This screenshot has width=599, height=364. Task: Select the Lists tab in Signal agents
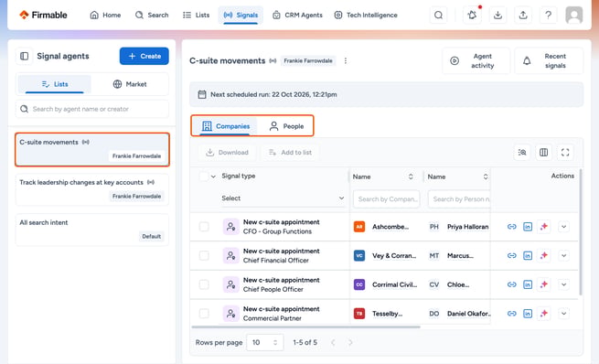tap(55, 84)
